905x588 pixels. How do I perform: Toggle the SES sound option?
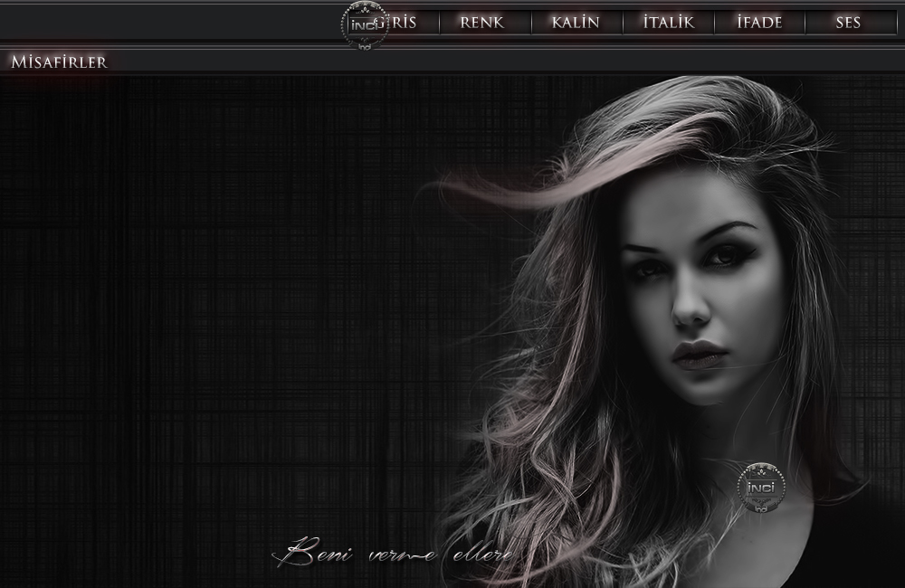coord(848,23)
